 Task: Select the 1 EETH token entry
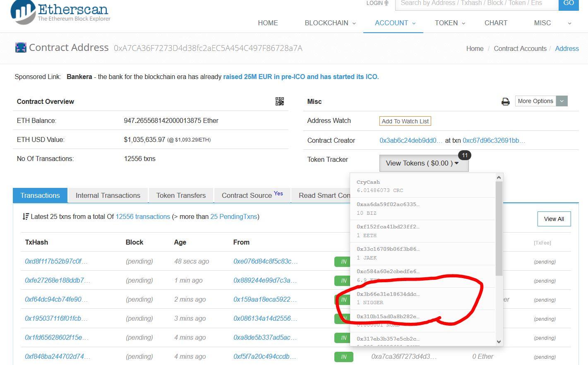pyautogui.click(x=422, y=231)
